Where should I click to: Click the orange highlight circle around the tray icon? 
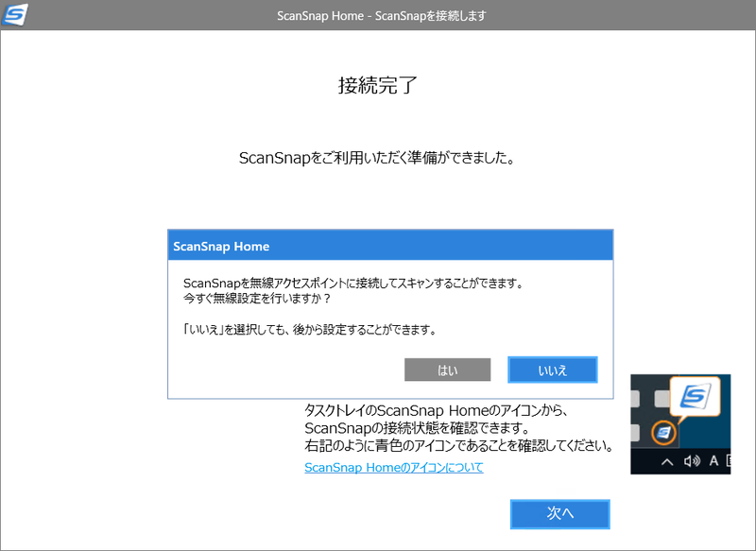click(x=664, y=420)
